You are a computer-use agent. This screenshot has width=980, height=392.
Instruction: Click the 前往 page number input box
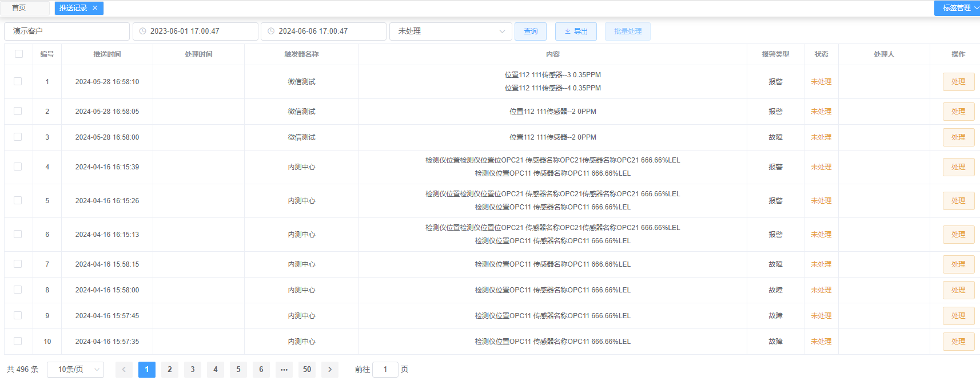[x=385, y=370]
